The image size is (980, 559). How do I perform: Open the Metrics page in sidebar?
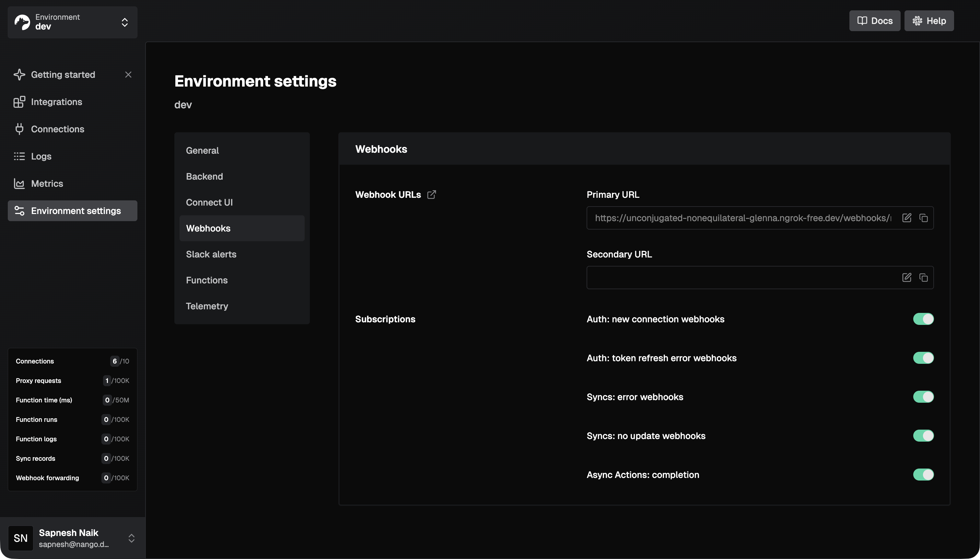47,184
